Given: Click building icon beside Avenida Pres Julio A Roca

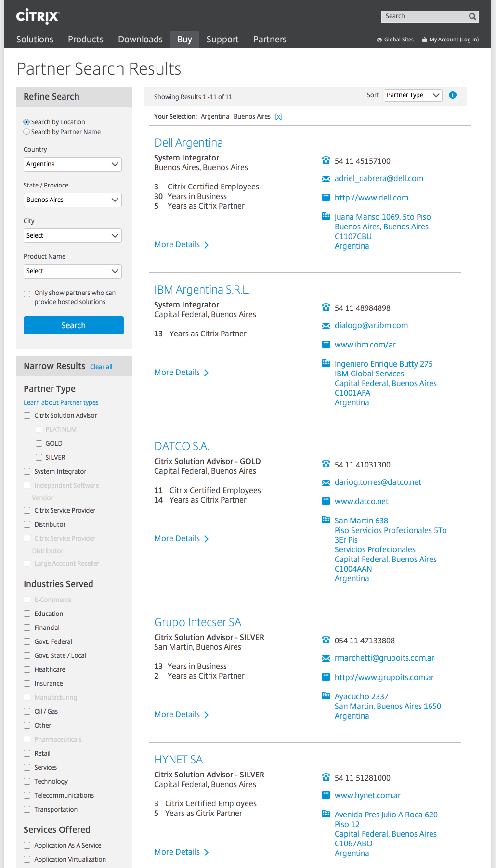Looking at the screenshot, I should coord(326,814).
